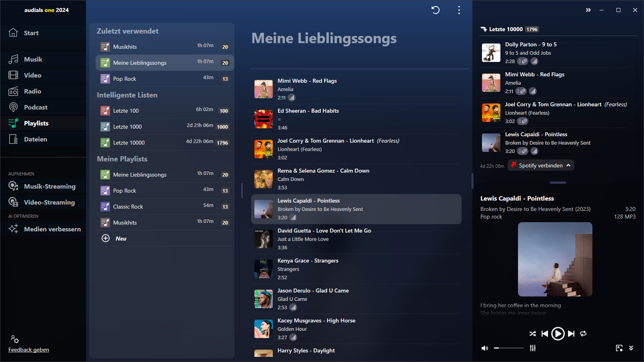Click the double-arrow collapse panel icon
The image size is (644, 362).
coord(588,10)
